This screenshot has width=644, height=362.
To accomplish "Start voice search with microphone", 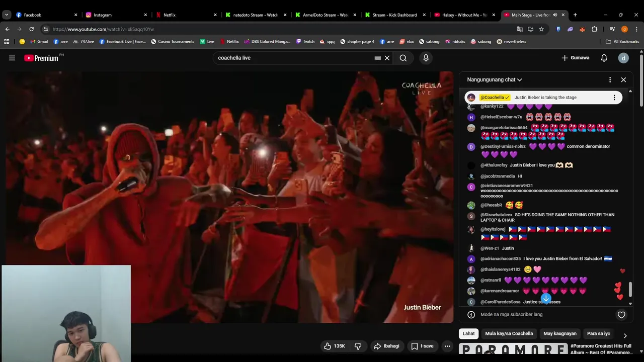I will 426,58.
